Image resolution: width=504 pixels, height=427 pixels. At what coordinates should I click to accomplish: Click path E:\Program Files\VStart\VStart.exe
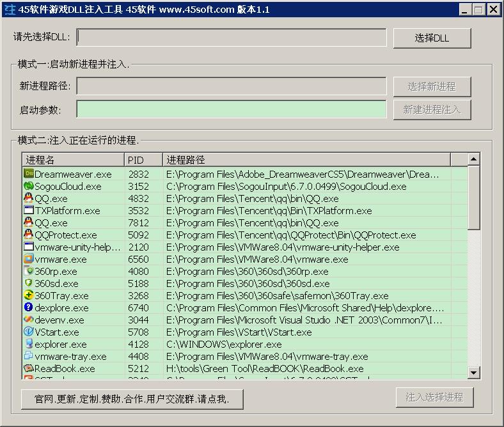tap(239, 332)
